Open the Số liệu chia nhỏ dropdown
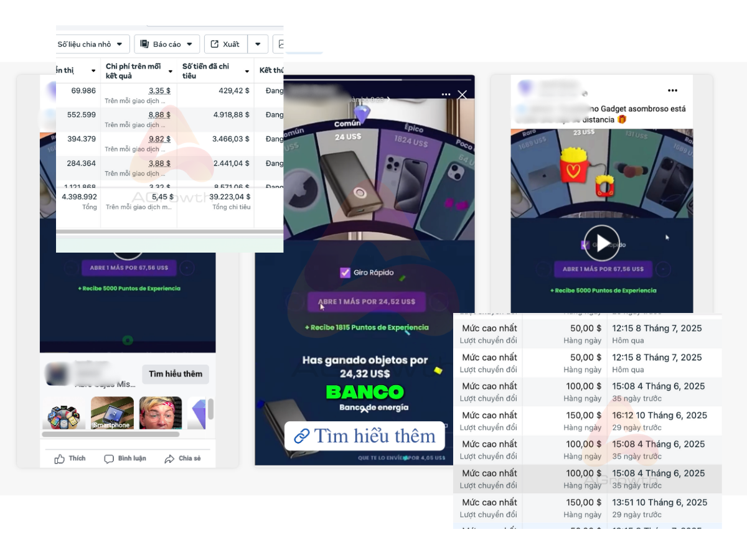747x560 pixels. tap(93, 44)
